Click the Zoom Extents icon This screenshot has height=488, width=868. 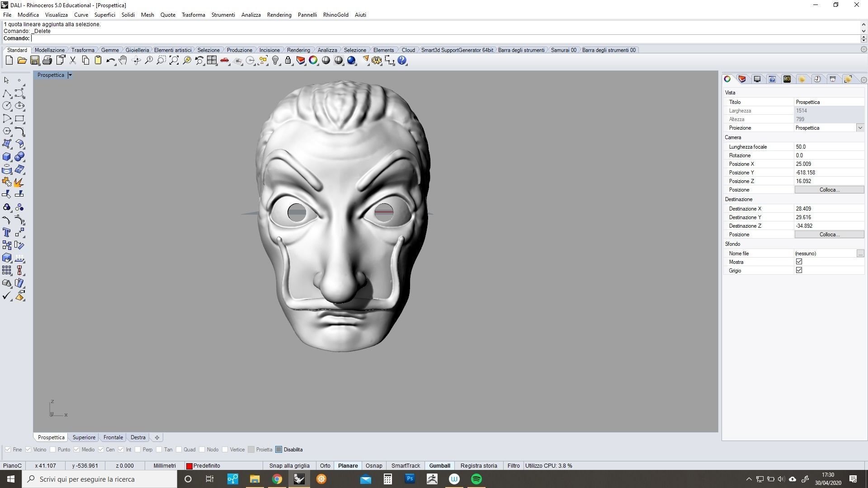pos(174,61)
